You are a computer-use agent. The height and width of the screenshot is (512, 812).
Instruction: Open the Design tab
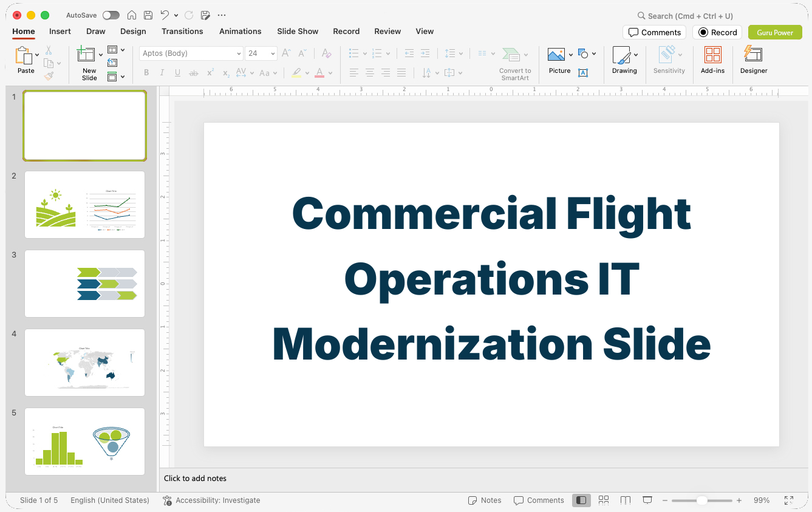(x=133, y=31)
